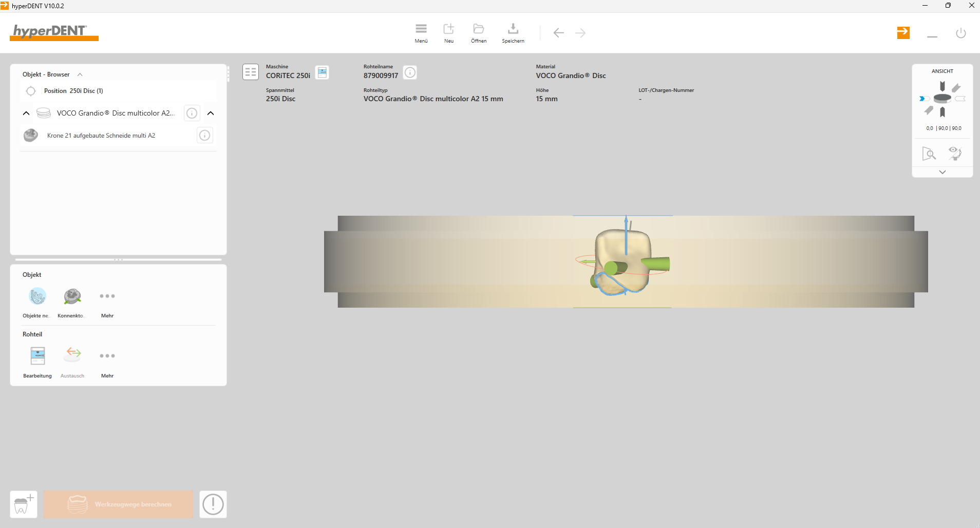Open the blank details list icon
980x528 pixels.
251,72
